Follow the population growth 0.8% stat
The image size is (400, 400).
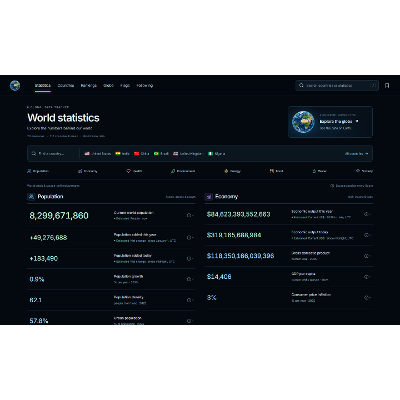click(x=190, y=279)
